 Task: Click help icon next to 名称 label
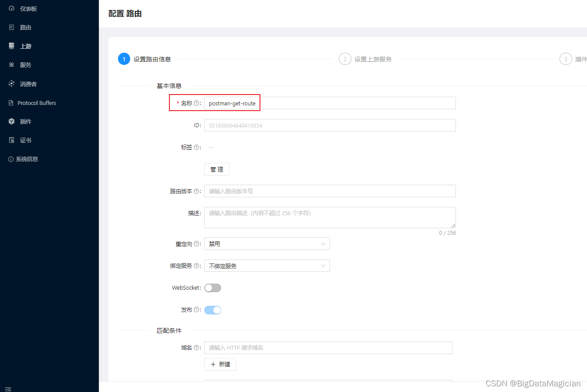point(196,103)
